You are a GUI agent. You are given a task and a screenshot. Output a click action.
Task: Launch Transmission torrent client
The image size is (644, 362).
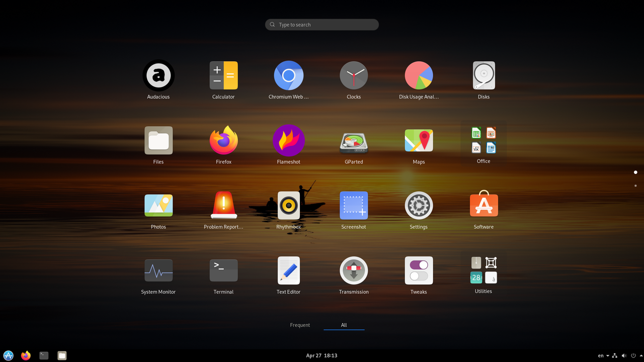tap(354, 270)
